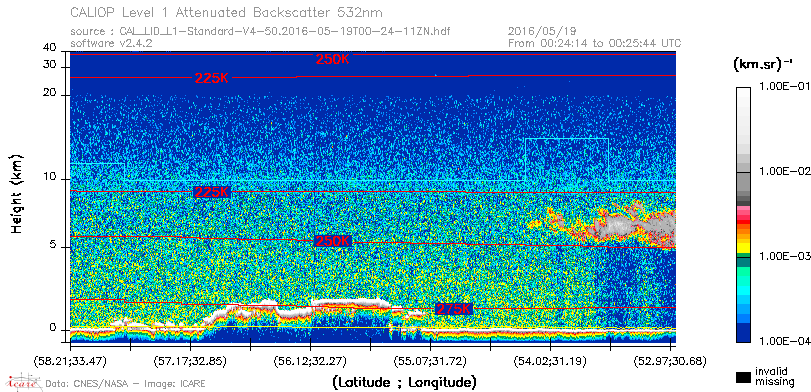
Task: Click the '(Latitude ; Longitude)' axis label
Action: (x=404, y=383)
